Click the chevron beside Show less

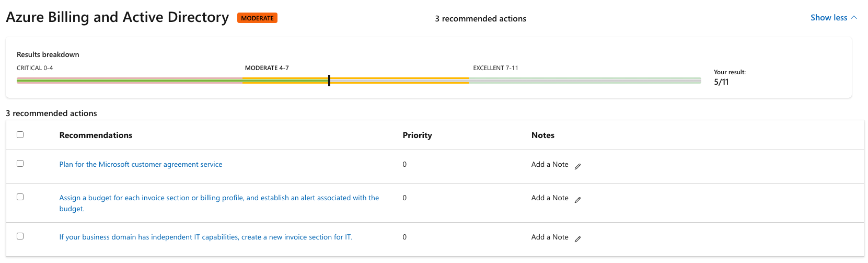click(854, 18)
